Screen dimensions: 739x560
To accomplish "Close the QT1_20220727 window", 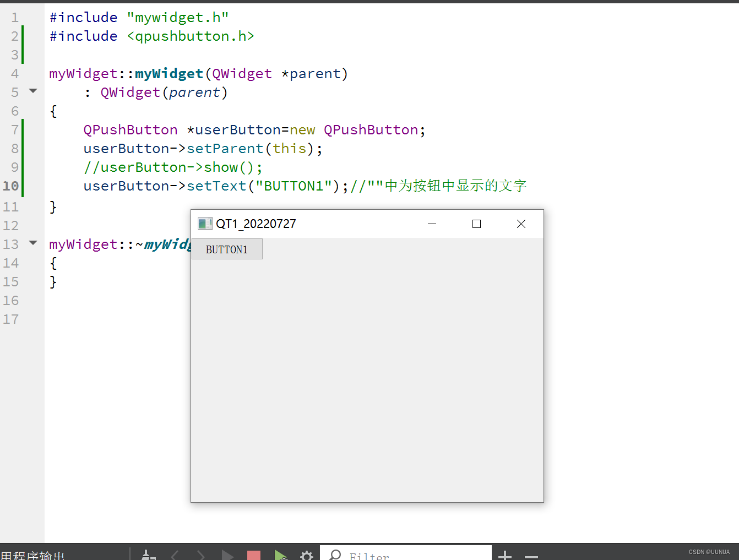I will pos(521,224).
